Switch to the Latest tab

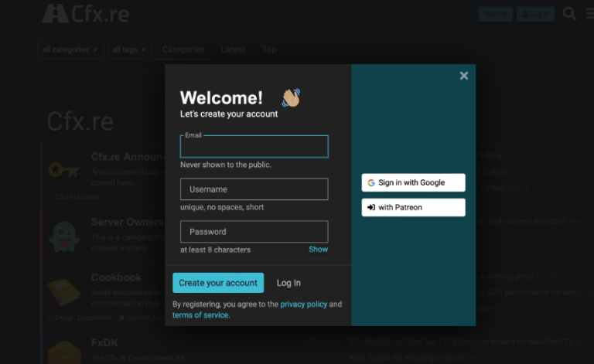(233, 49)
